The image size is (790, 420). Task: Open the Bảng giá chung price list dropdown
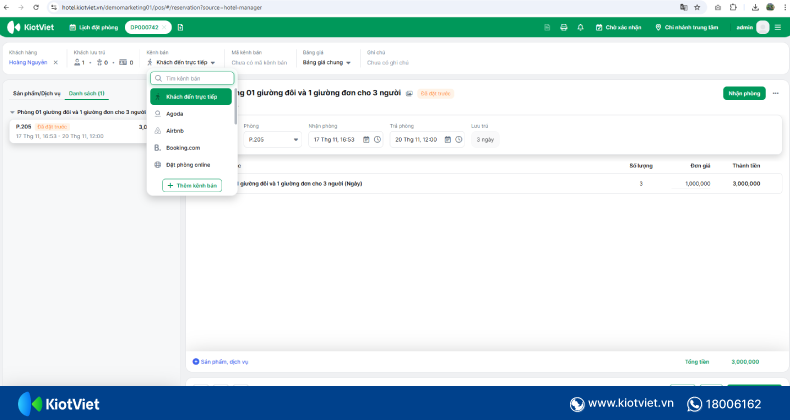(326, 62)
